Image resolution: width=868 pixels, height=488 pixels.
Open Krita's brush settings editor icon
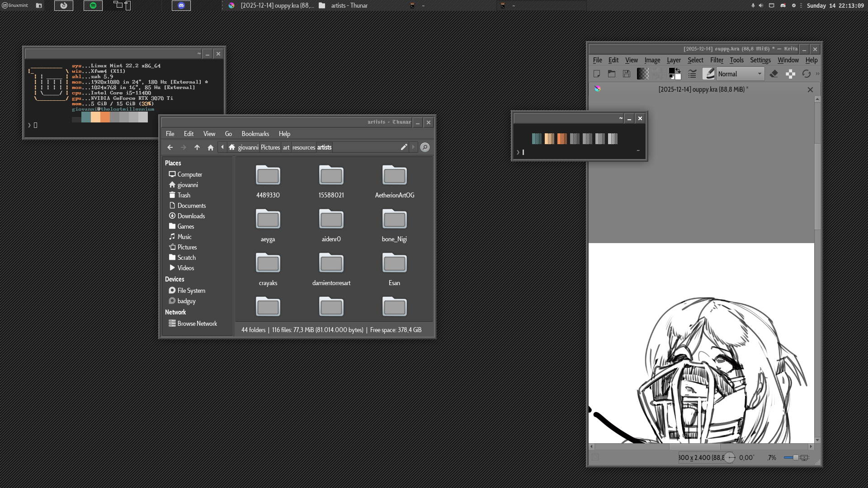click(x=692, y=74)
